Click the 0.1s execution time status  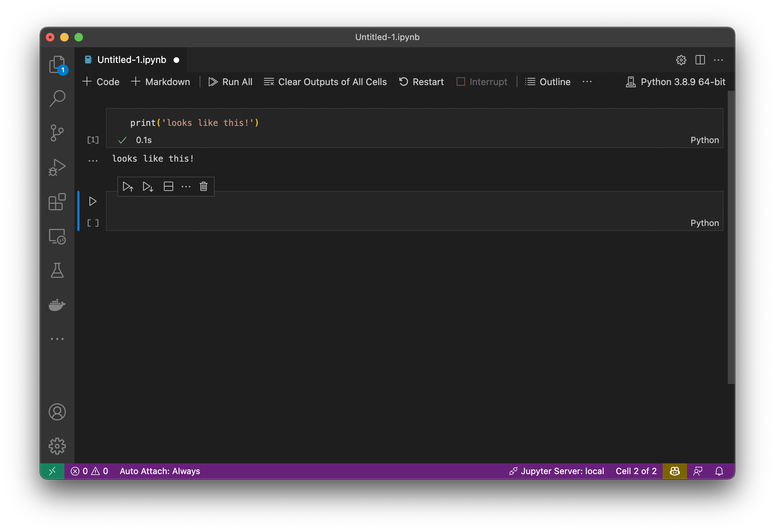click(x=144, y=140)
